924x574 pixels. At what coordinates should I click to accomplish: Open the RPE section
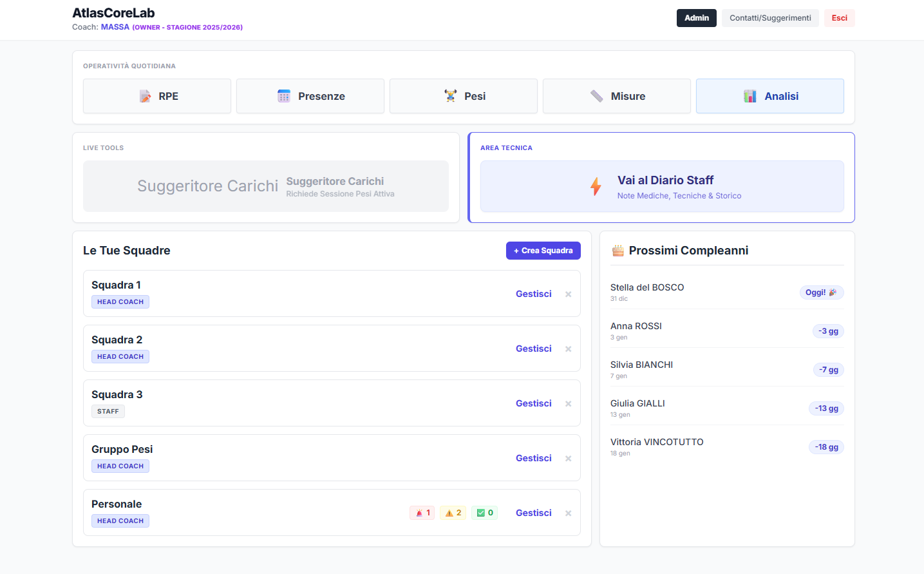click(157, 96)
